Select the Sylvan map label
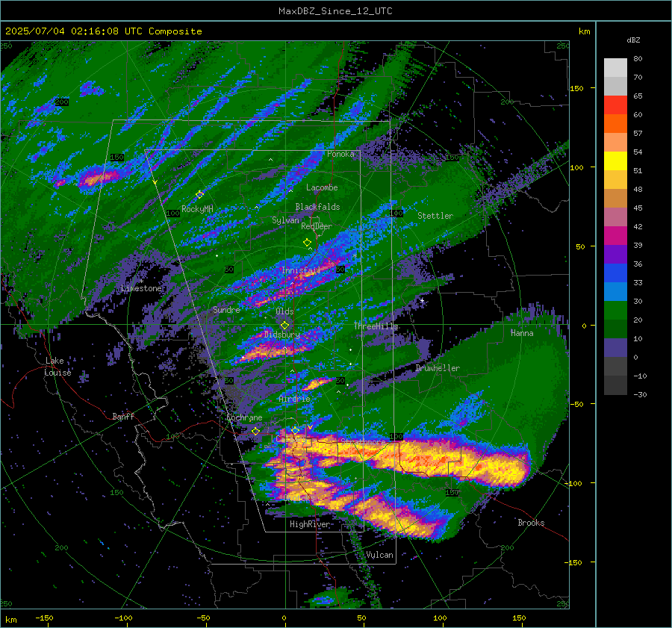 [285, 220]
